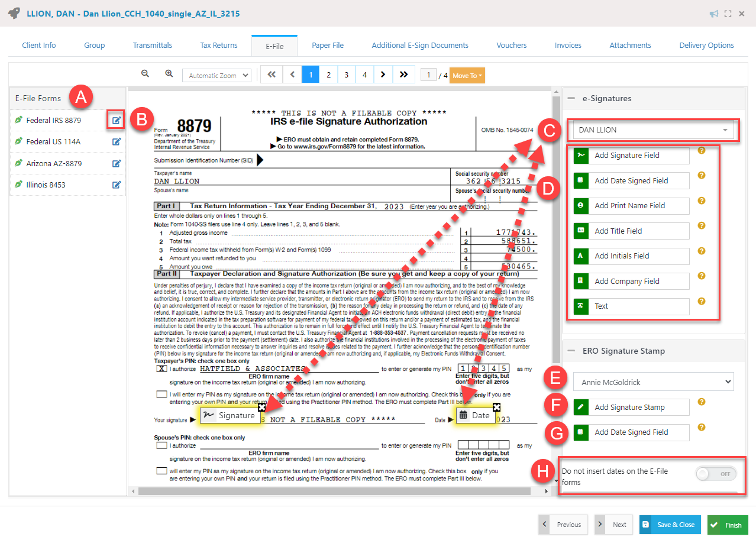The width and height of the screenshot is (756, 543).
Task: Open the Automatic Zoom dropdown
Action: [217, 75]
